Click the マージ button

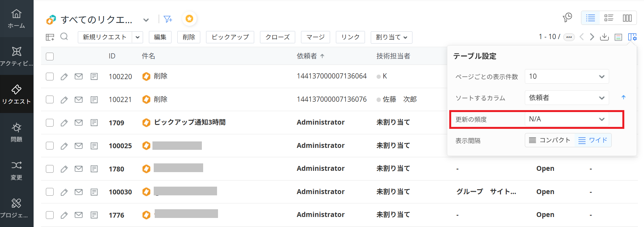315,37
